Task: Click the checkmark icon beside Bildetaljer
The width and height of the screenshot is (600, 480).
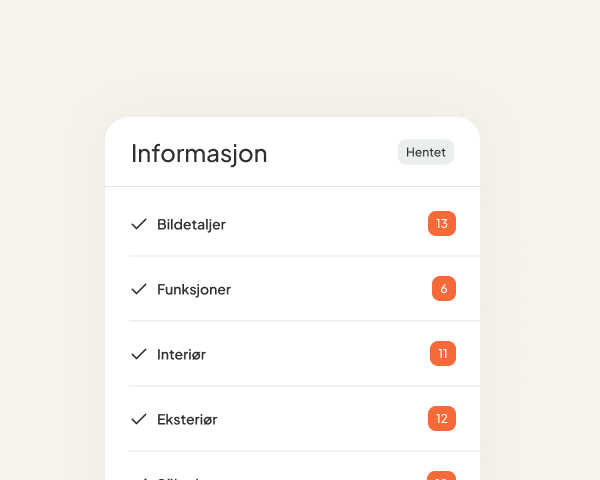Action: click(139, 224)
